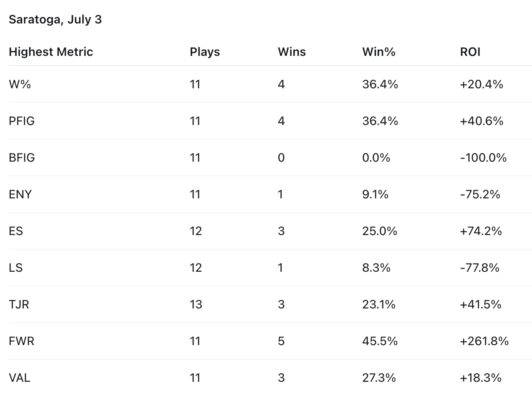
Task: Select the Saratoga, July 3 title
Action: [x=55, y=20]
